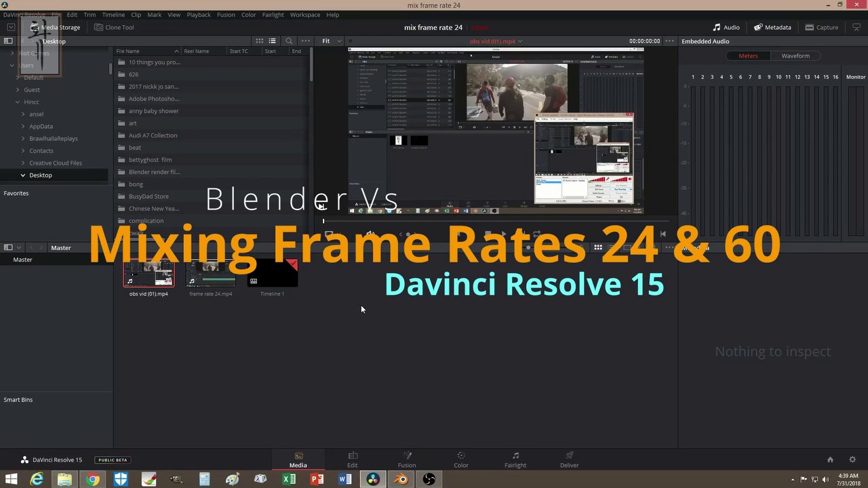Click the viewer scrubber playhead

click(323, 221)
